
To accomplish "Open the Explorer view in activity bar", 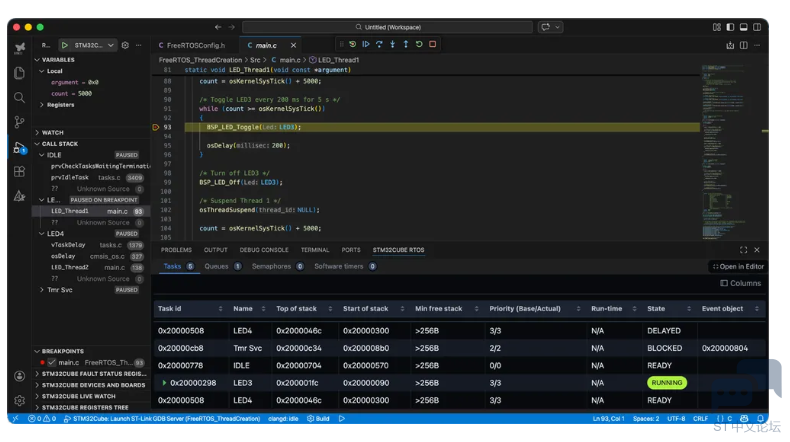I will point(19,73).
